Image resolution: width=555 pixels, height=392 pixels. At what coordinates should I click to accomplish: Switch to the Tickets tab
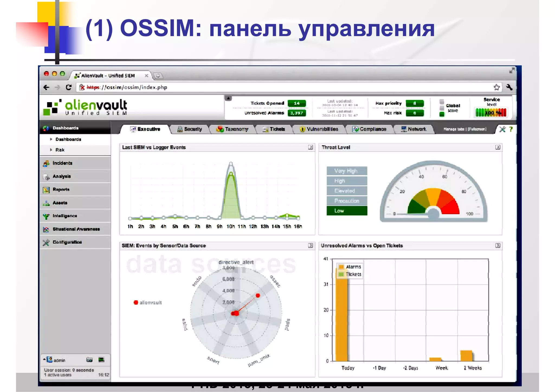[x=274, y=129]
